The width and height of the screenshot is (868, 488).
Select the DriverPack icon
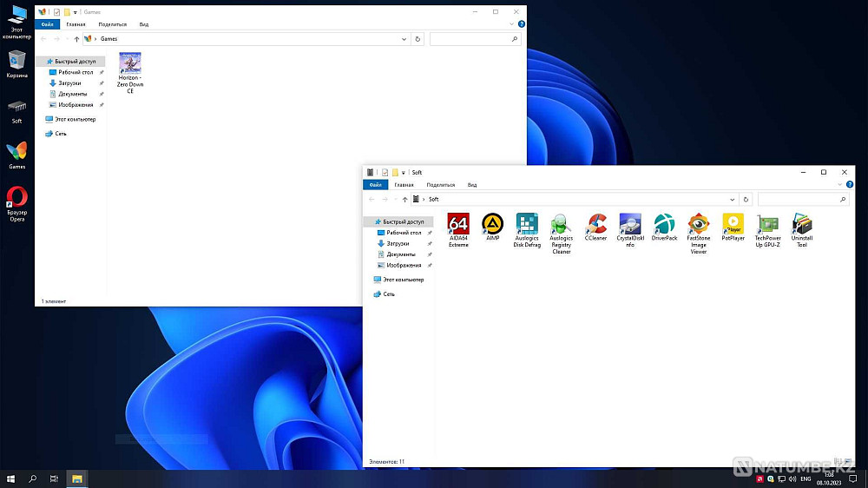pos(664,228)
